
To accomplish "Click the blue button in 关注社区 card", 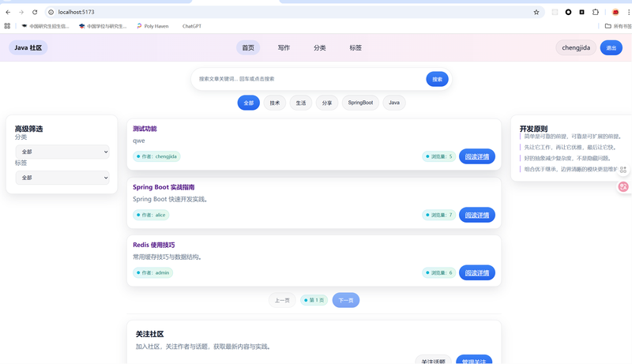I will pos(474,360).
